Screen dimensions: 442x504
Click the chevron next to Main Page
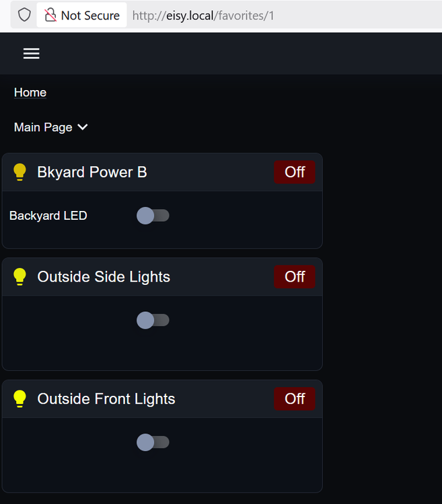(x=83, y=127)
